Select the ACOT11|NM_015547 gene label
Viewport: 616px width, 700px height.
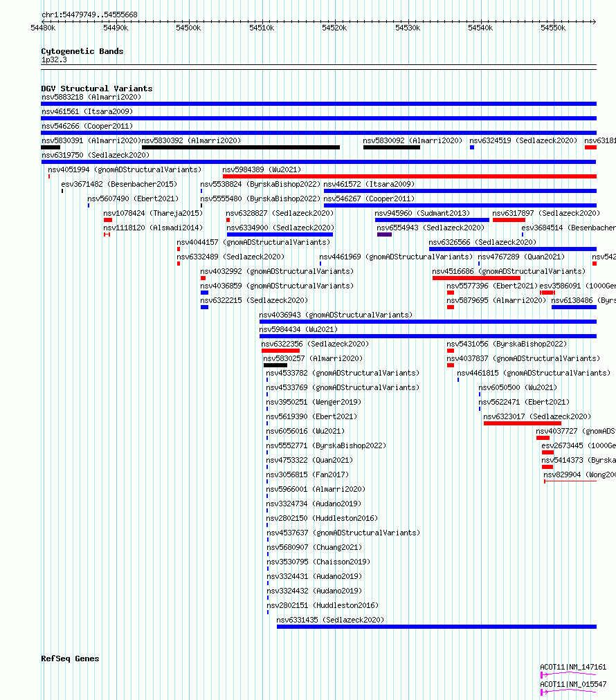(x=573, y=684)
